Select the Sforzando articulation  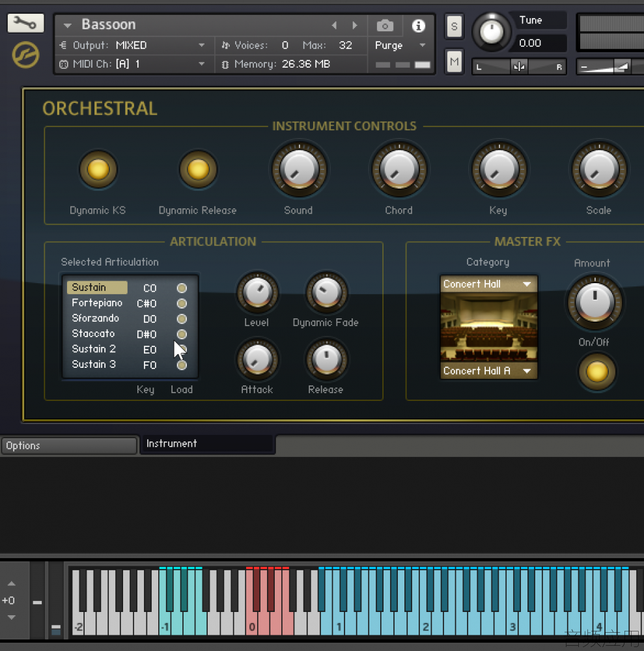click(96, 318)
